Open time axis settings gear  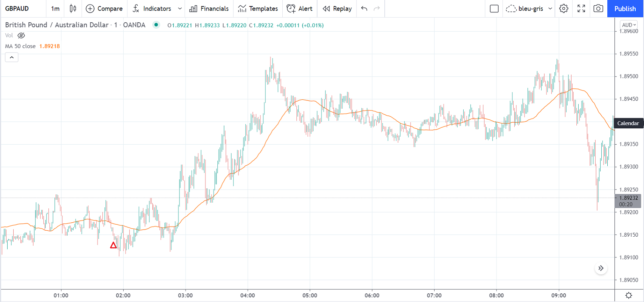click(629, 295)
